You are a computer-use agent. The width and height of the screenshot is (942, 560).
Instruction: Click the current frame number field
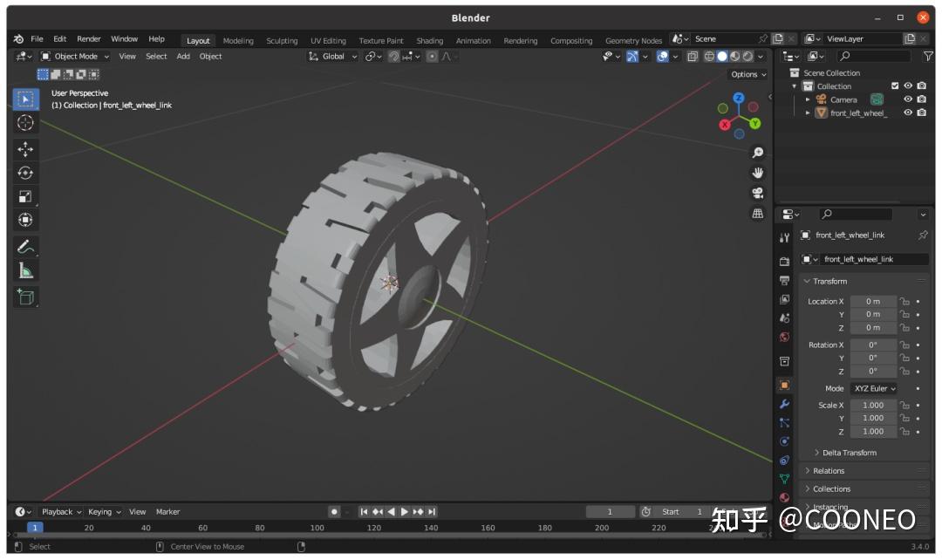[x=610, y=511]
